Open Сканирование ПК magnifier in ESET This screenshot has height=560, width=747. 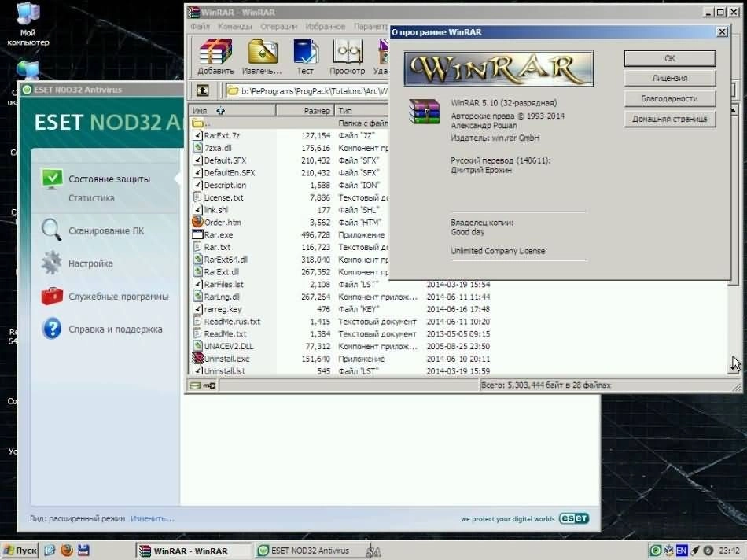pos(51,230)
